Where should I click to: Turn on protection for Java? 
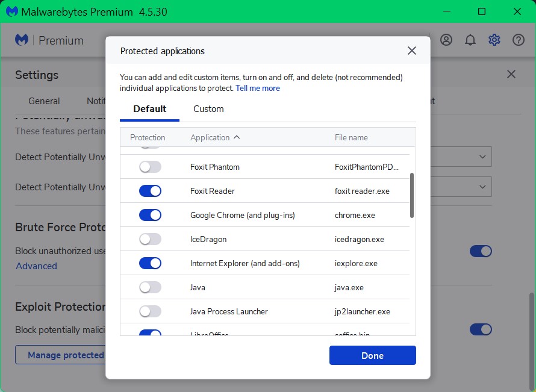click(150, 287)
